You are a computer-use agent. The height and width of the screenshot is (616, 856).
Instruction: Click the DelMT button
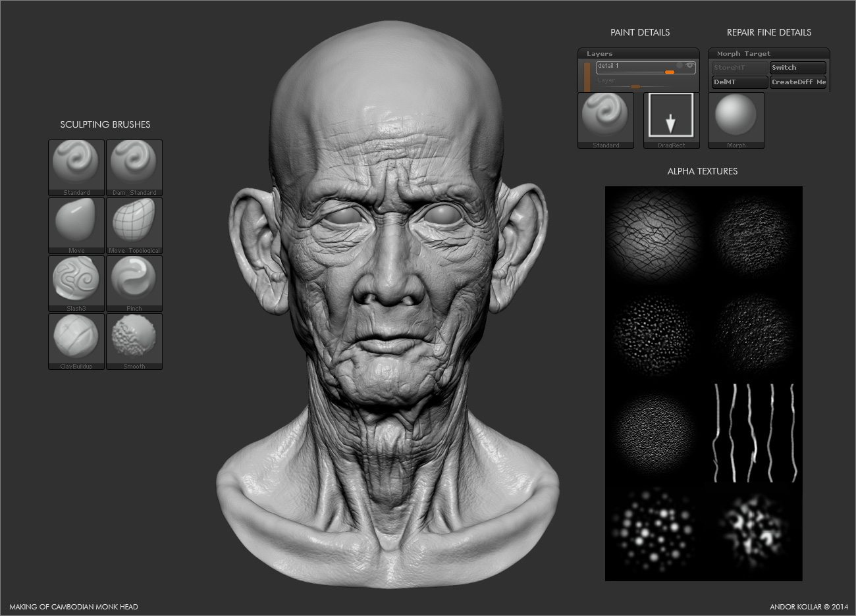click(x=739, y=82)
